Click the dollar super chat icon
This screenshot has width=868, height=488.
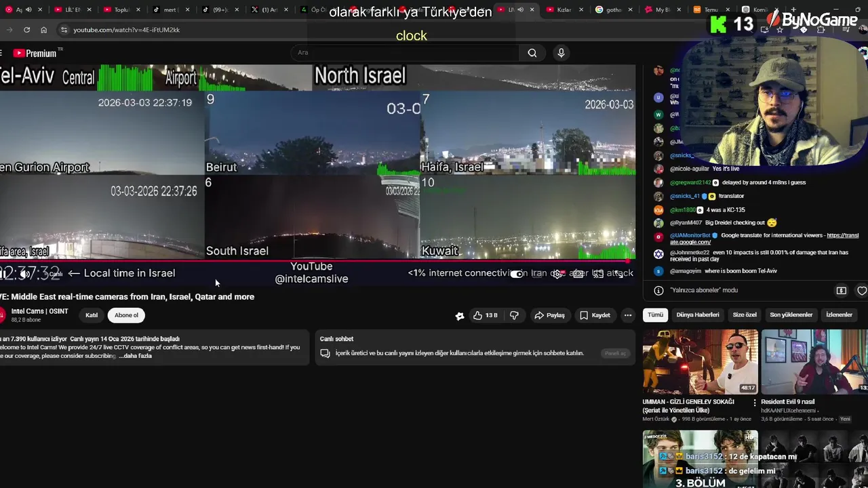(842, 290)
